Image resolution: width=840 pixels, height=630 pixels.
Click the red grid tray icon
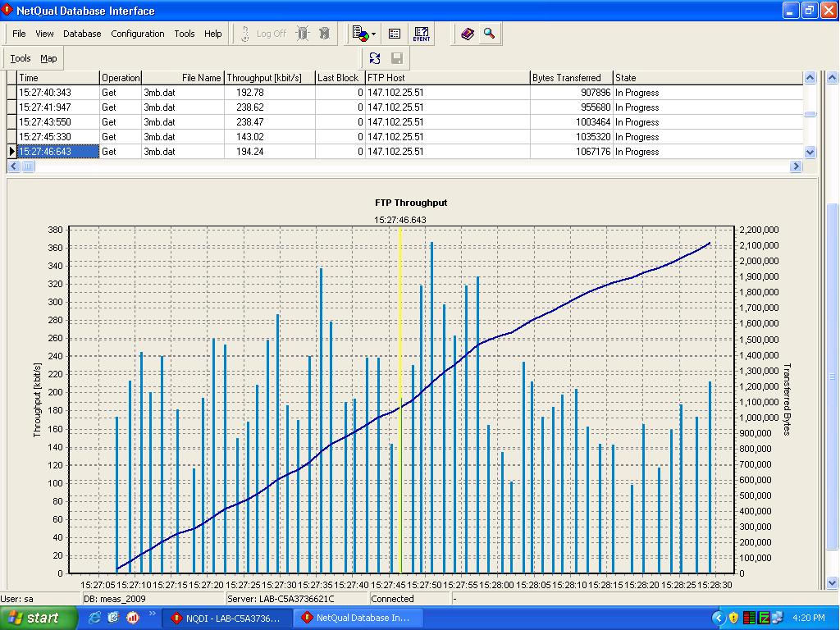(x=750, y=618)
